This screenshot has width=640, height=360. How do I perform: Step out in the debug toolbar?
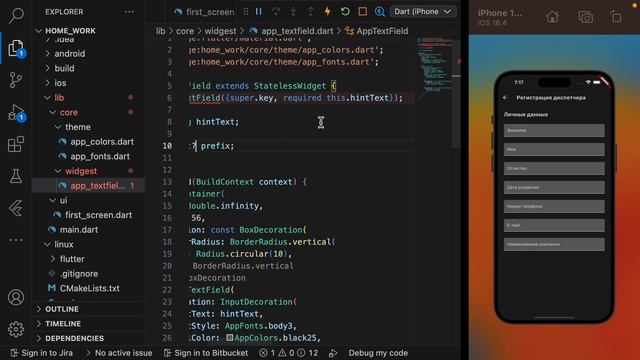[x=310, y=11]
